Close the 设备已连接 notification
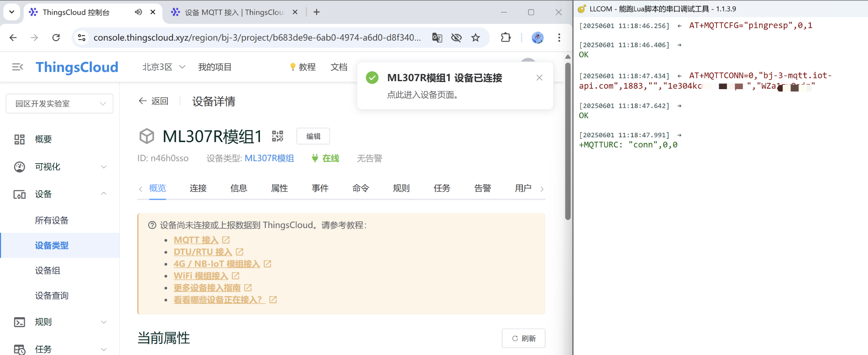Image resolution: width=868 pixels, height=355 pixels. click(x=539, y=78)
